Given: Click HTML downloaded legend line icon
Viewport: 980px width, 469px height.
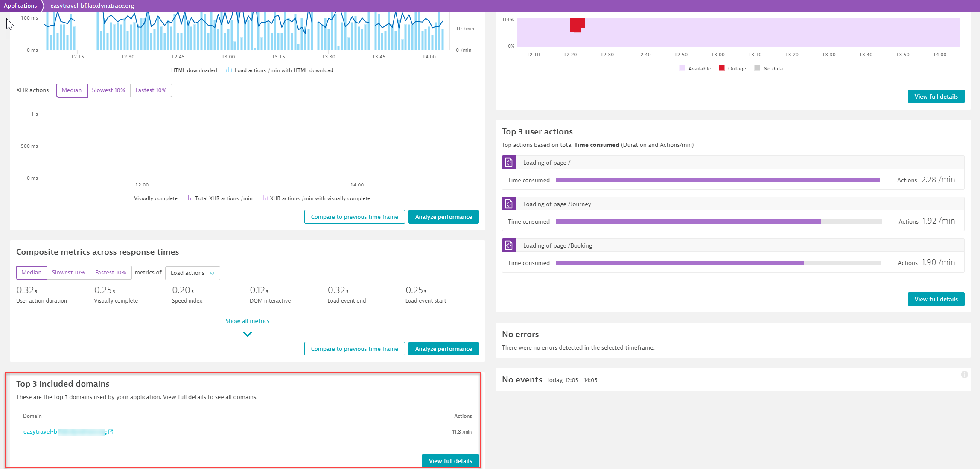Looking at the screenshot, I should tap(166, 70).
